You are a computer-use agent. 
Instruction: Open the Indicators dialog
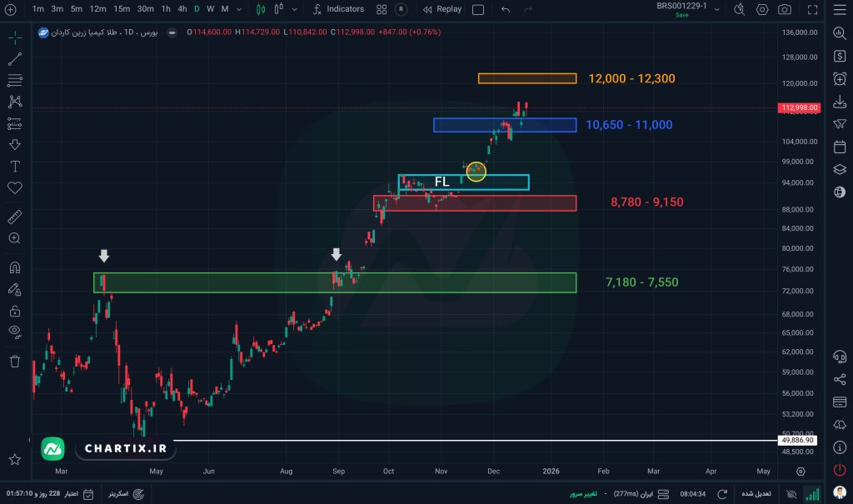coord(338,9)
